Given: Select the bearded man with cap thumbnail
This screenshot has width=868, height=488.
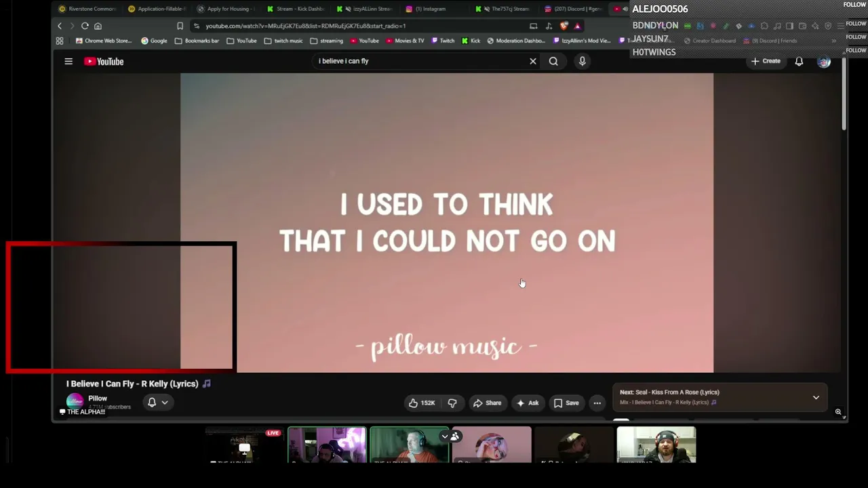Looking at the screenshot, I should pyautogui.click(x=656, y=445).
